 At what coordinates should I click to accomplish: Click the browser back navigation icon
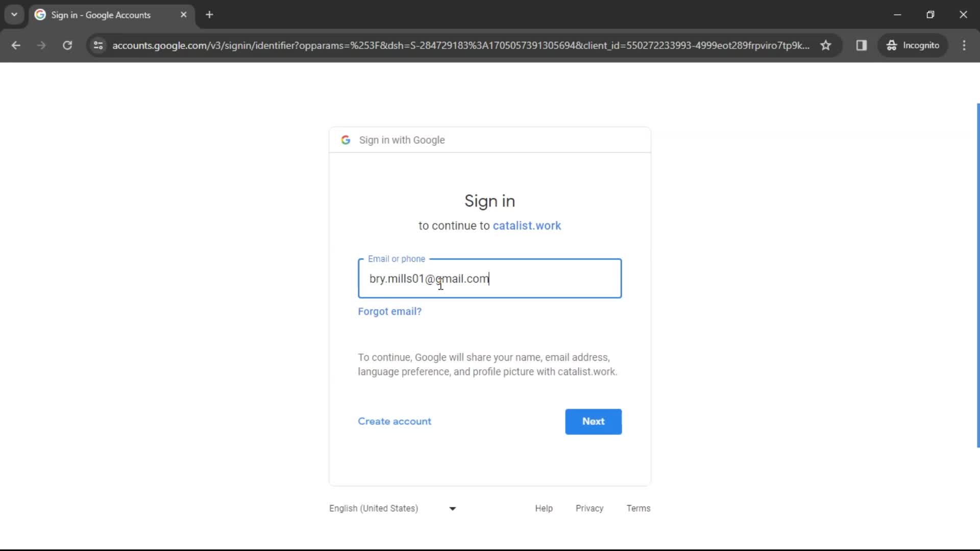[15, 45]
